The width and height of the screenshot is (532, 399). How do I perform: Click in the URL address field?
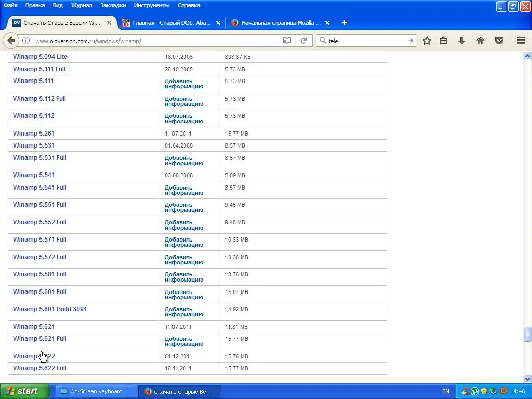pyautogui.click(x=156, y=41)
